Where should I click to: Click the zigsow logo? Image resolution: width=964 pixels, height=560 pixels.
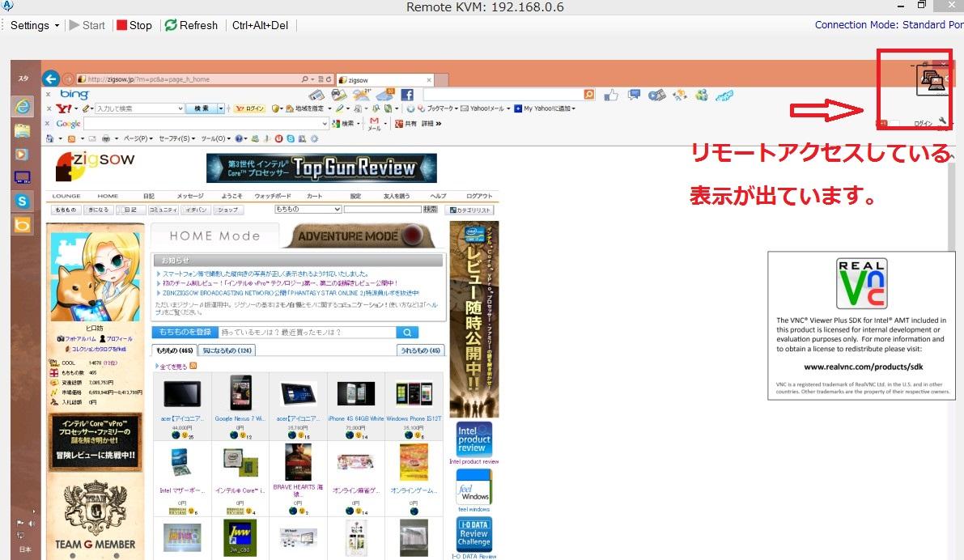point(95,166)
